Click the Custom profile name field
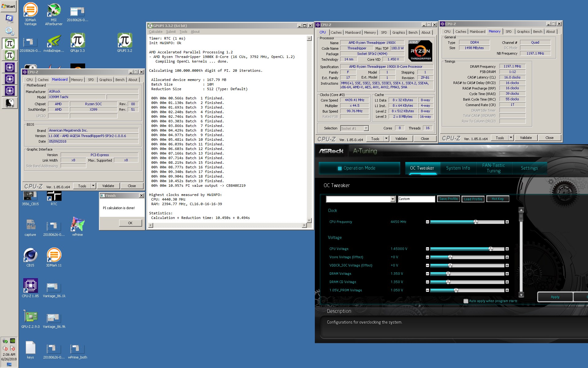This screenshot has width=588, height=368. pos(416,199)
